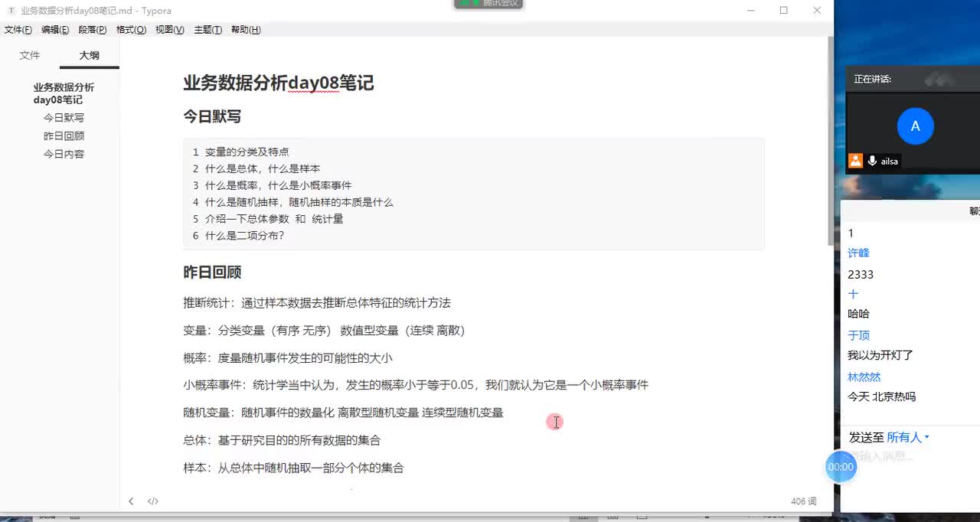The height and width of the screenshot is (522, 980).
Task: Click code line 什么是总体，什么是样本
Action: tap(263, 168)
